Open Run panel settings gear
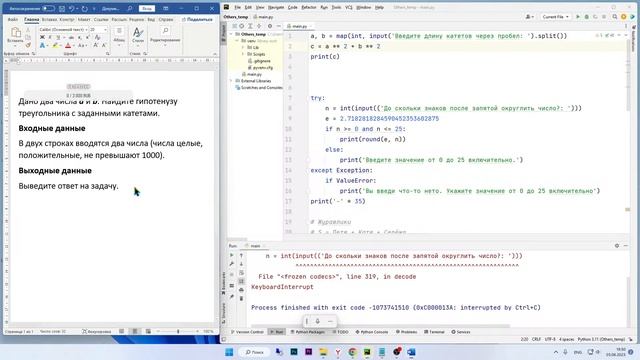This screenshot has width=640, height=360. [x=617, y=246]
